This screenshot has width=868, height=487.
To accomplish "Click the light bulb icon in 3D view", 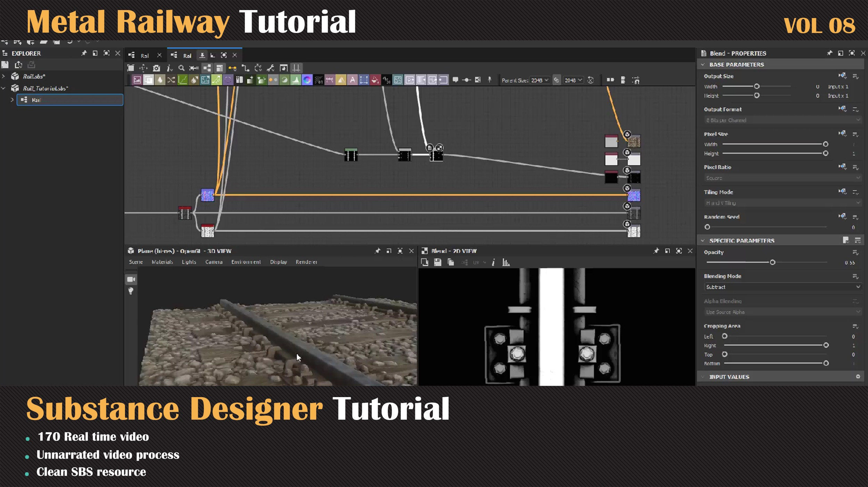I will (131, 291).
